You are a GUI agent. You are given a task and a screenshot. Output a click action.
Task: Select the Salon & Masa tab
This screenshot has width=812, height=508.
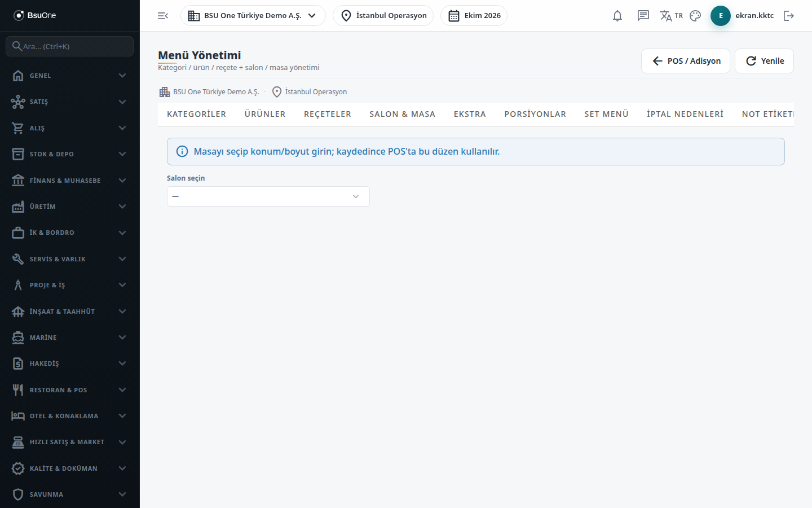coord(403,114)
